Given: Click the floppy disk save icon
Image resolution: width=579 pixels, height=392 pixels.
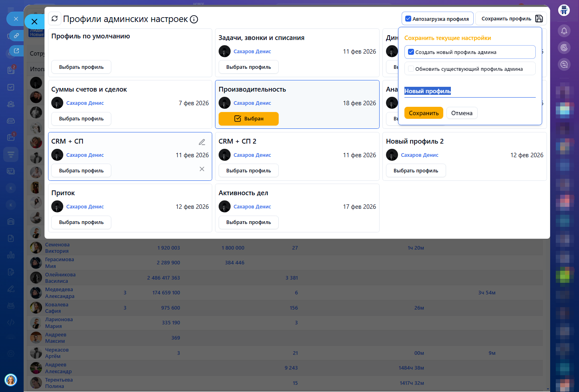Looking at the screenshot, I should click(x=539, y=19).
